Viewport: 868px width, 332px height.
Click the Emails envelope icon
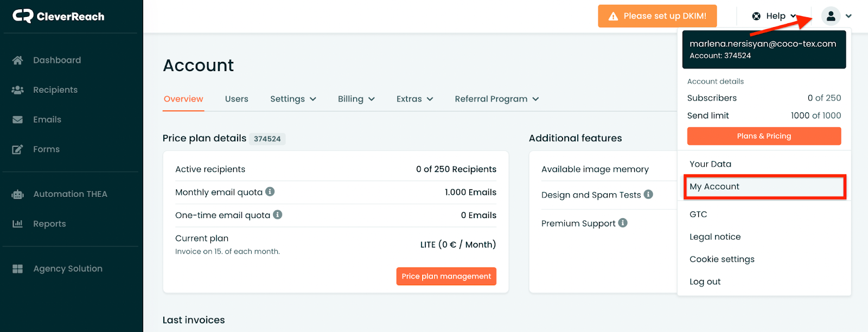pos(17,120)
